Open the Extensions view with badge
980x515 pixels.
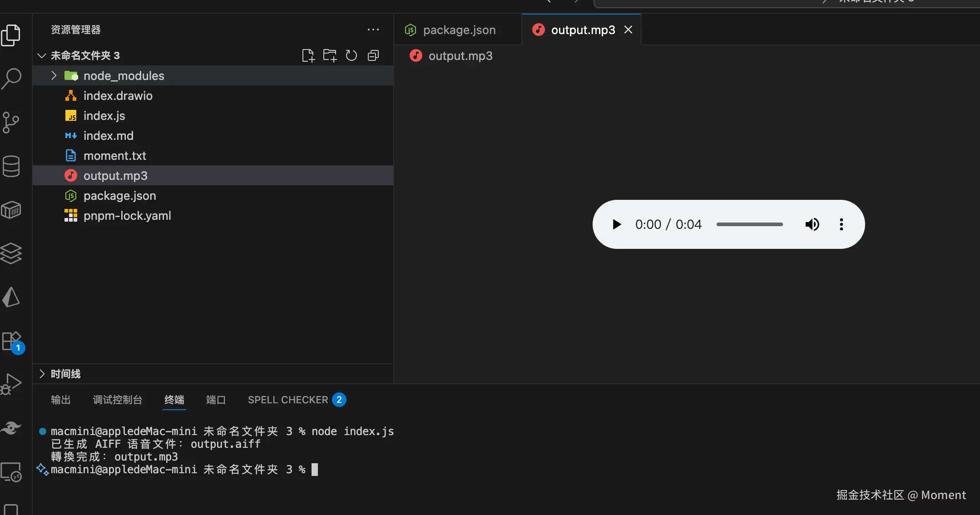coord(11,341)
